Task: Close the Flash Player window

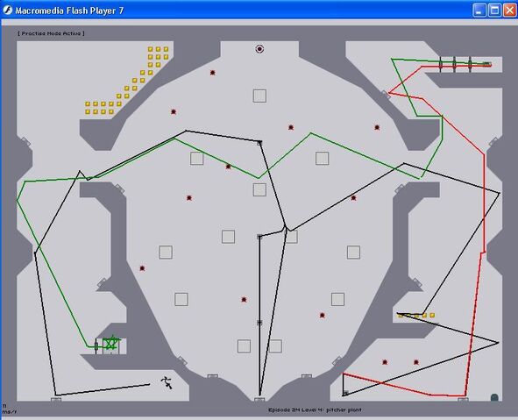Action: point(510,11)
